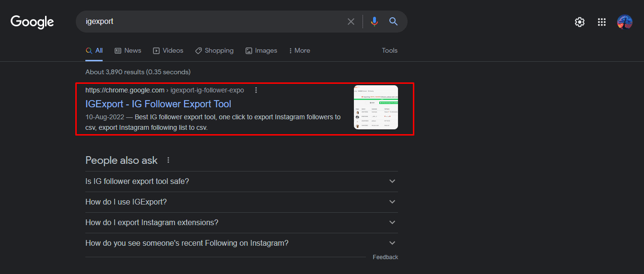The image size is (644, 274).
Task: Open the More search categories menu
Action: click(300, 51)
